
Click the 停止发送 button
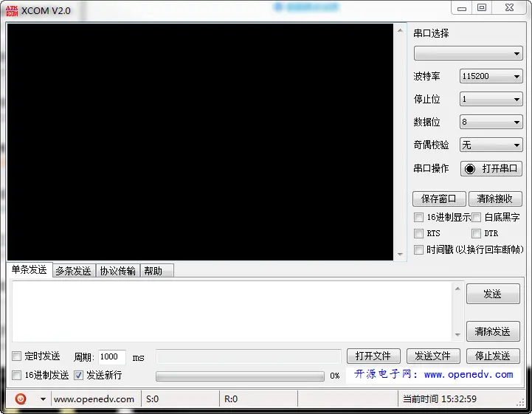(493, 356)
